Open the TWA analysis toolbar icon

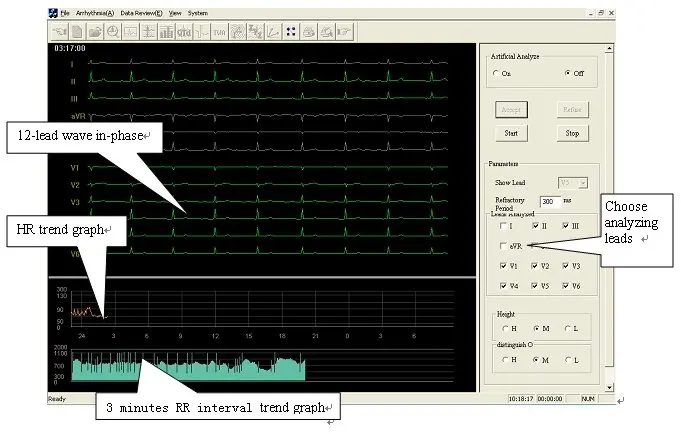coord(220,32)
